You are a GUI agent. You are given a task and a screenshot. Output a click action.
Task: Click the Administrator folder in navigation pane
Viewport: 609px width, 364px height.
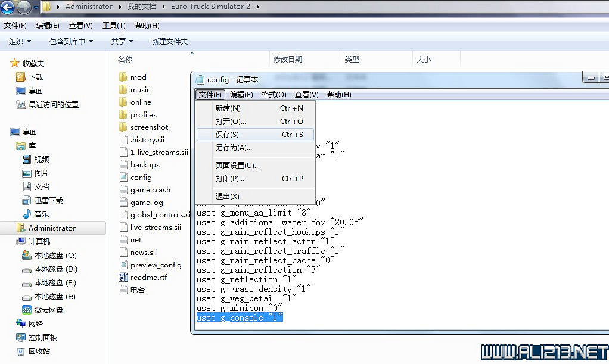coord(52,228)
